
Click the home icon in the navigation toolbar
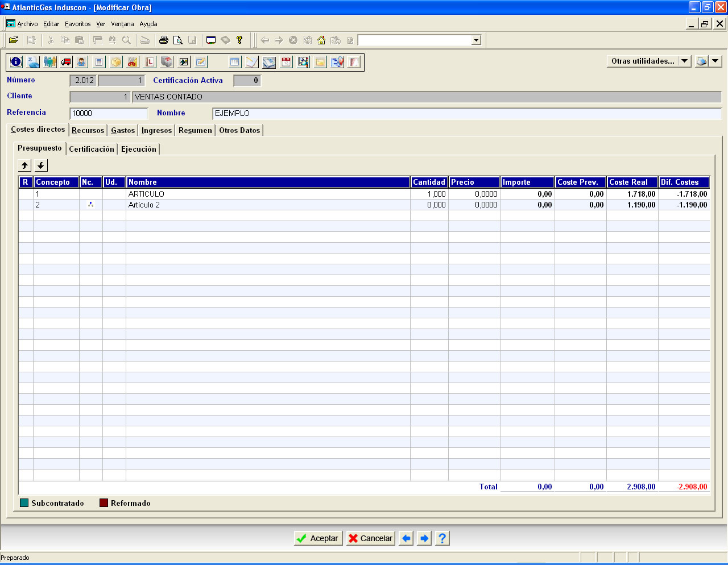click(x=321, y=40)
